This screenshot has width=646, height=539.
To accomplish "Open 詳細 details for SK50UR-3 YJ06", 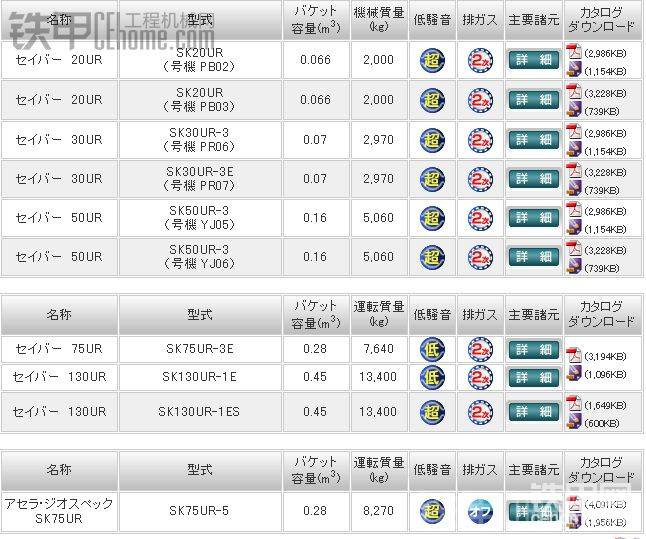I will click(x=534, y=257).
